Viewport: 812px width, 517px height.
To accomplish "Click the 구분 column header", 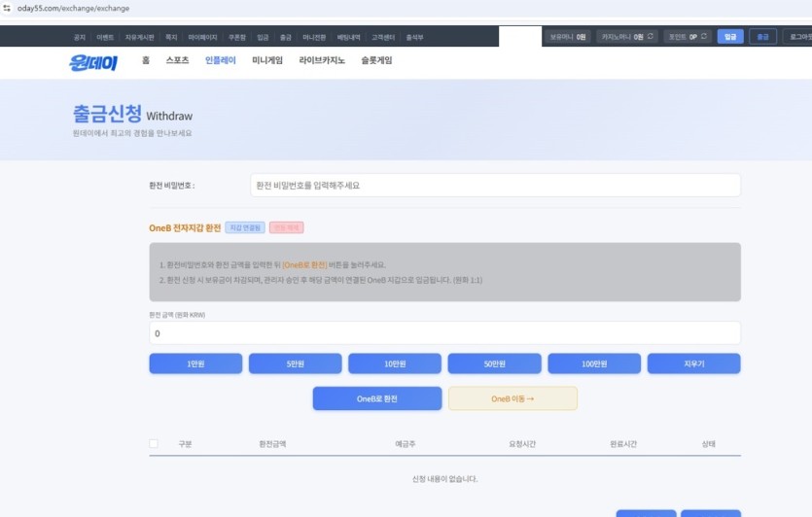I will pos(185,444).
